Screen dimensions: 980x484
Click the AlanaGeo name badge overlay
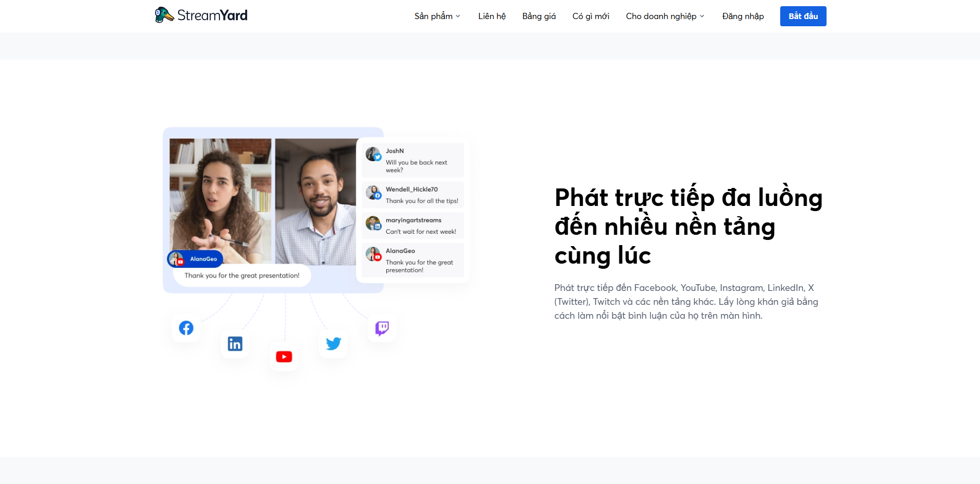(196, 259)
